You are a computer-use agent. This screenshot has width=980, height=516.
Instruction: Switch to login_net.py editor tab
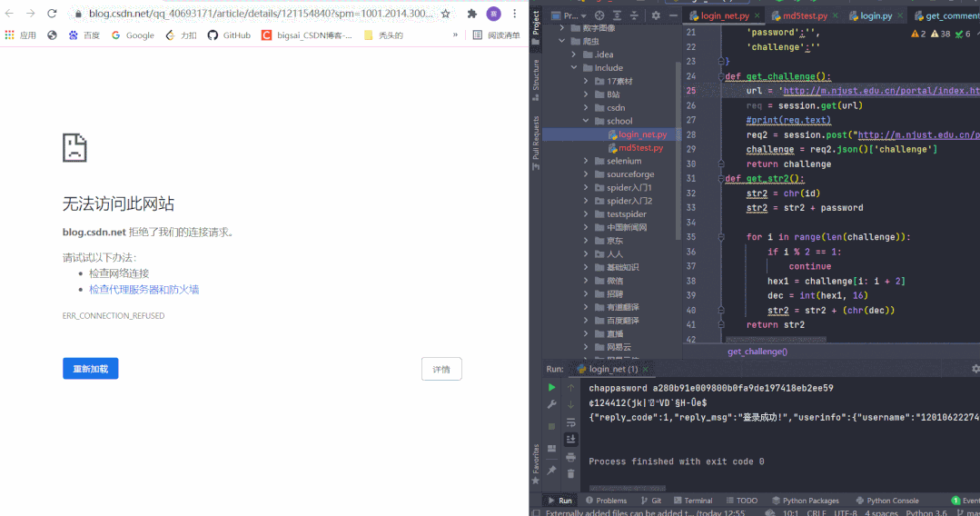click(x=724, y=15)
